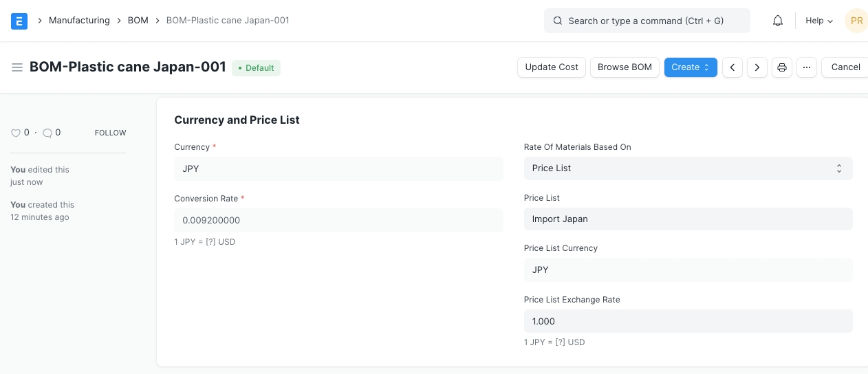This screenshot has width=868, height=374.
Task: Open the three-dot more options menu
Action: [807, 67]
